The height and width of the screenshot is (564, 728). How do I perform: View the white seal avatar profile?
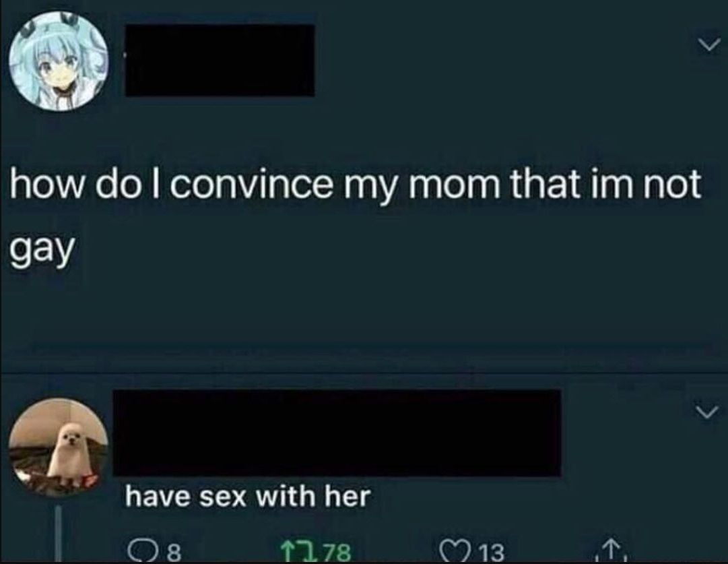point(58,447)
